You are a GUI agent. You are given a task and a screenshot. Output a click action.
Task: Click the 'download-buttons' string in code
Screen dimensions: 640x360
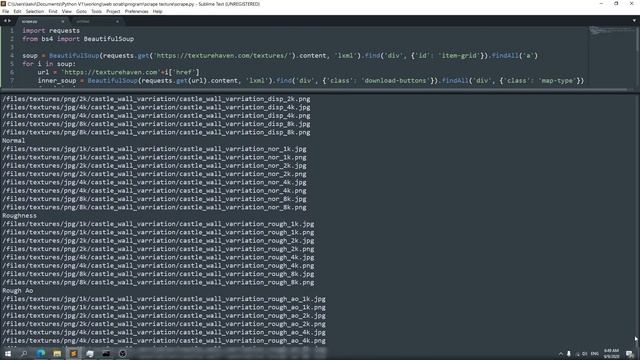[x=395, y=80]
